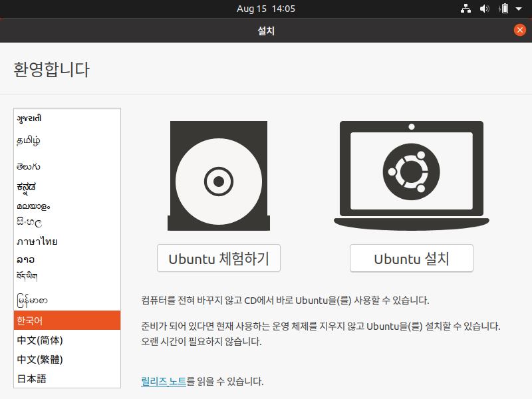The height and width of the screenshot is (399, 532).
Task: Select മലയാളം in the language list
Action: [x=67, y=206]
